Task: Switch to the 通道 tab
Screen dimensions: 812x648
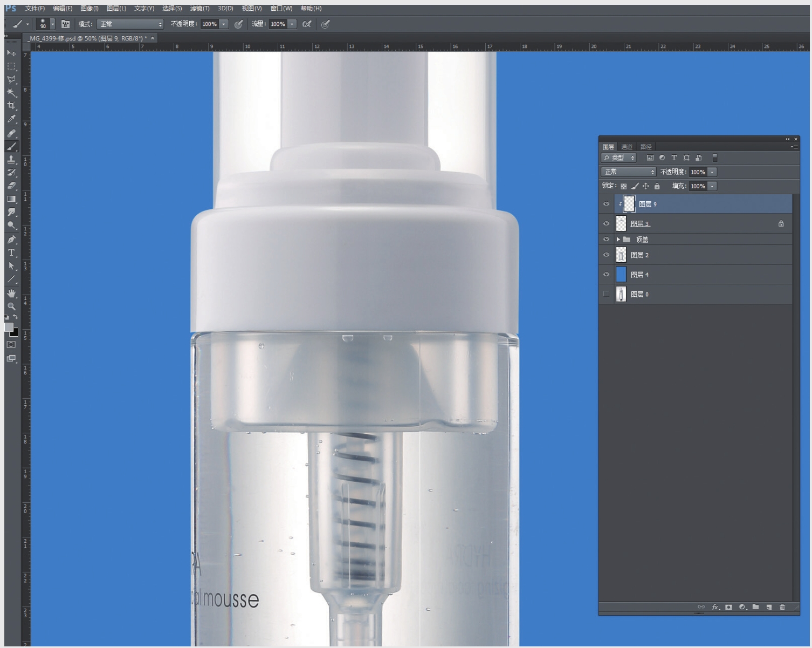Action: [x=627, y=147]
